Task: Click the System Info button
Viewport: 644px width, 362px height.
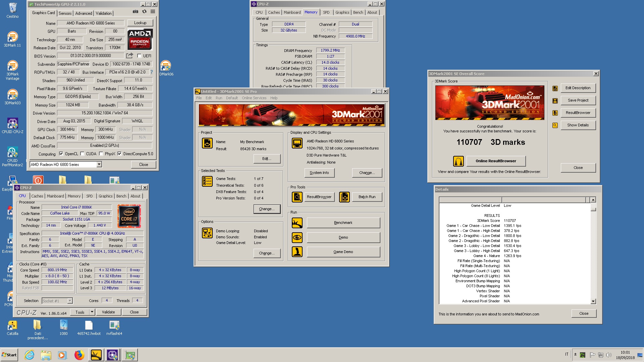Action: click(x=319, y=173)
